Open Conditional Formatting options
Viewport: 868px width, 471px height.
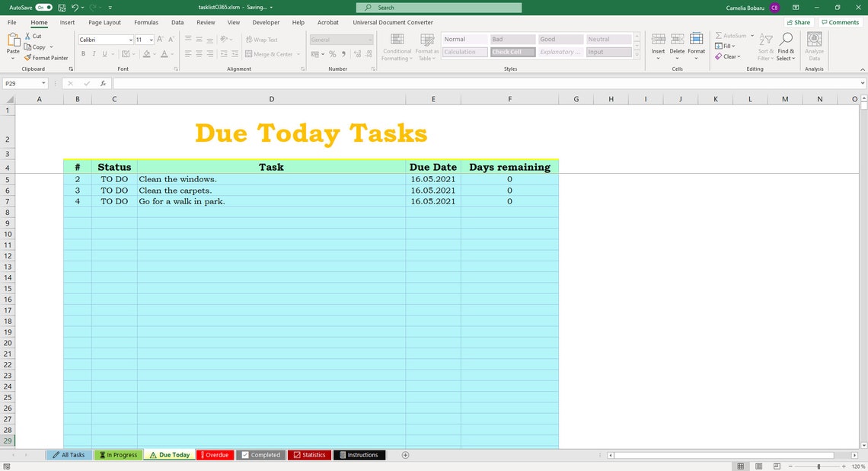[x=397, y=46]
